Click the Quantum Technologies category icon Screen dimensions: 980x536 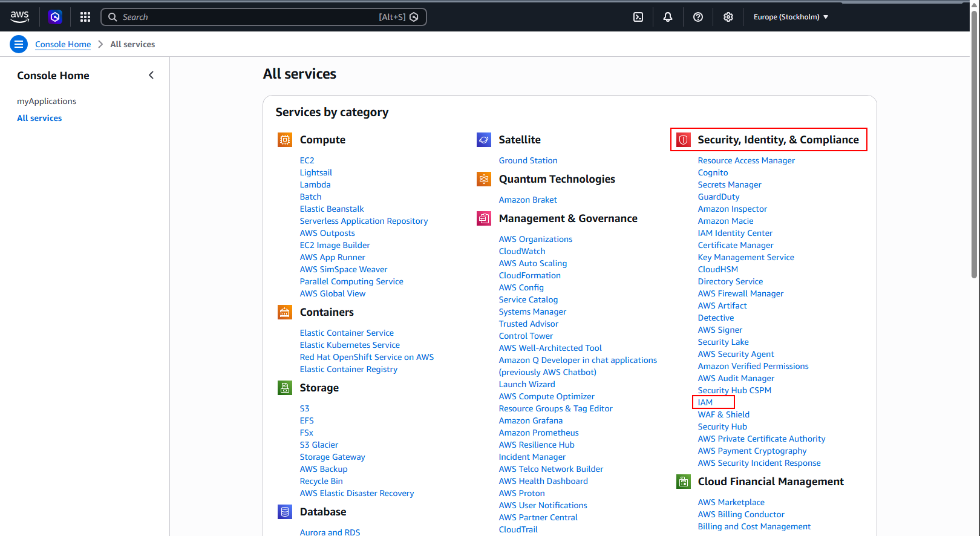coord(484,179)
